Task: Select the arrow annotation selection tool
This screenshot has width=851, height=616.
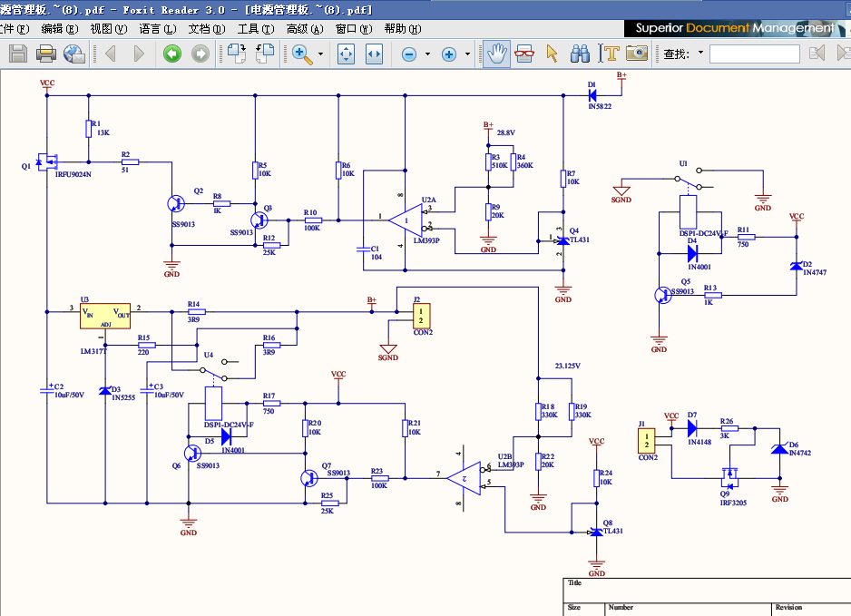Action: pos(552,54)
